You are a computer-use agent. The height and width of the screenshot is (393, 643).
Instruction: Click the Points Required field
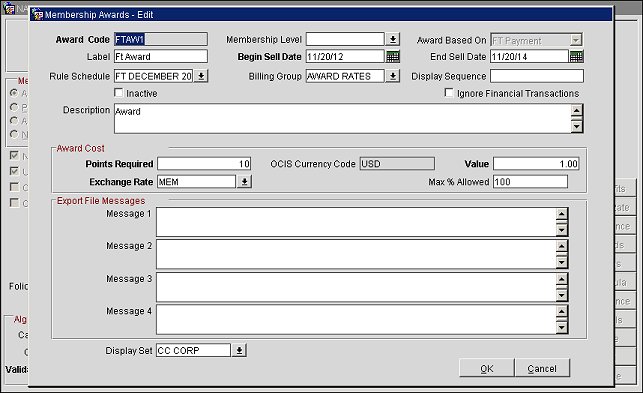coord(204,164)
